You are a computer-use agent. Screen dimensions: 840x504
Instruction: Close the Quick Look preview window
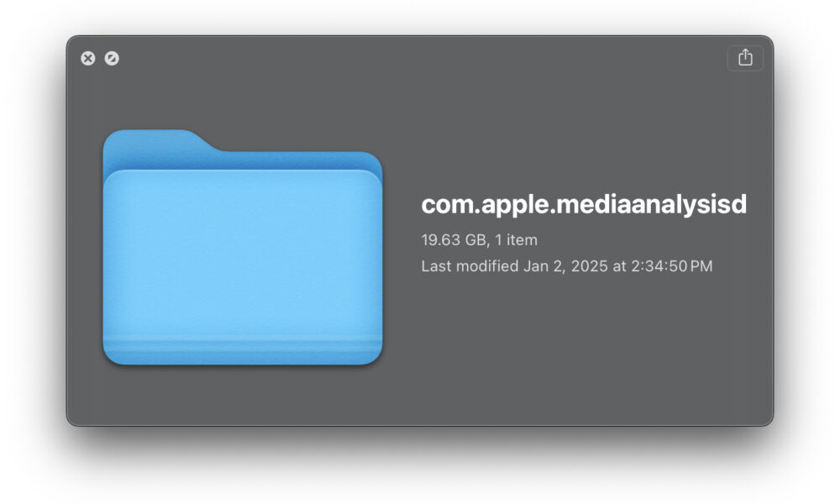88,59
